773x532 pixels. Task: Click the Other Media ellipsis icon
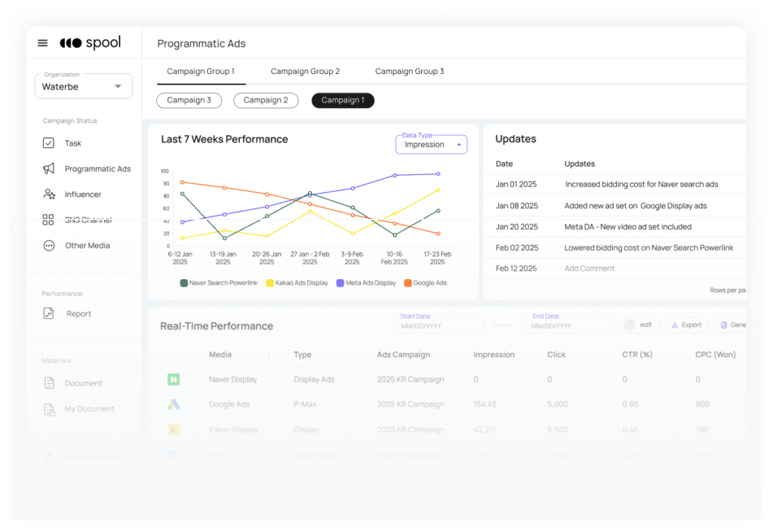[49, 245]
